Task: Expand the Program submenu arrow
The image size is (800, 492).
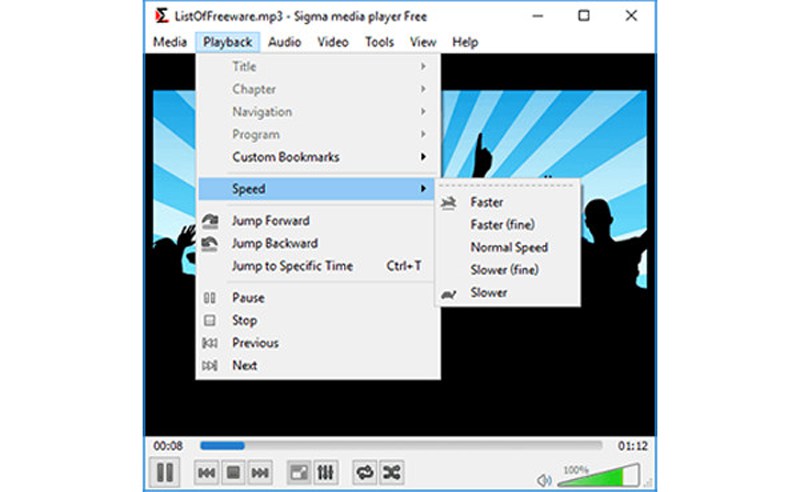Action: (423, 134)
